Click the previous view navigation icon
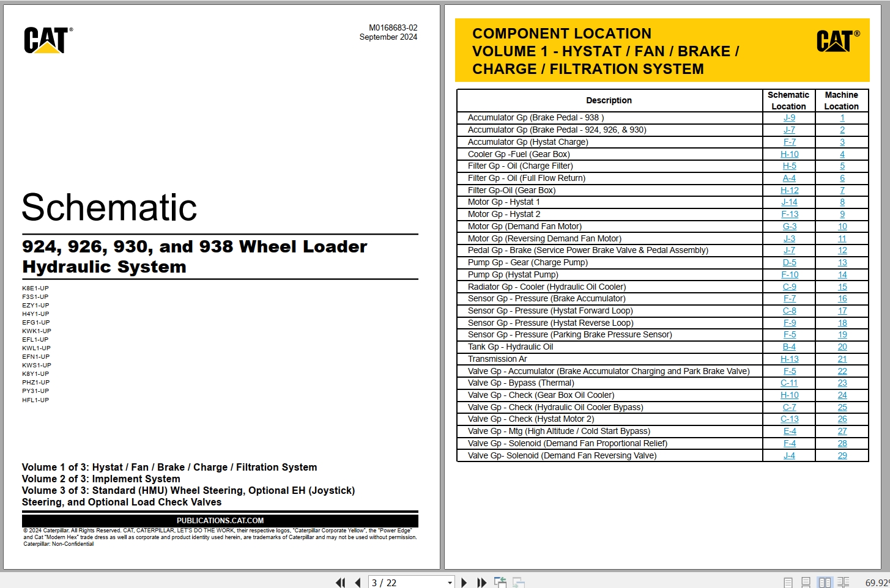 point(500,582)
